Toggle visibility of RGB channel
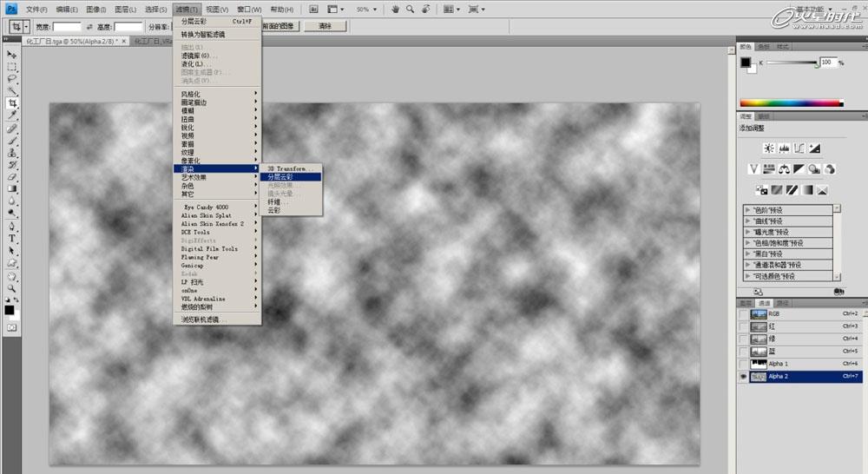The height and width of the screenshot is (474, 868). pos(744,314)
